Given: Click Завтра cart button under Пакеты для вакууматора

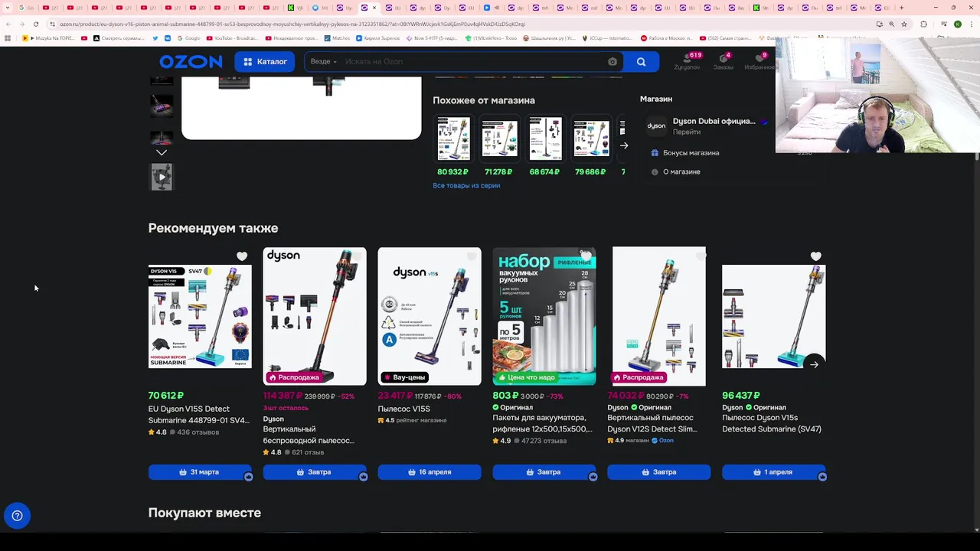Looking at the screenshot, I should click(x=544, y=472).
